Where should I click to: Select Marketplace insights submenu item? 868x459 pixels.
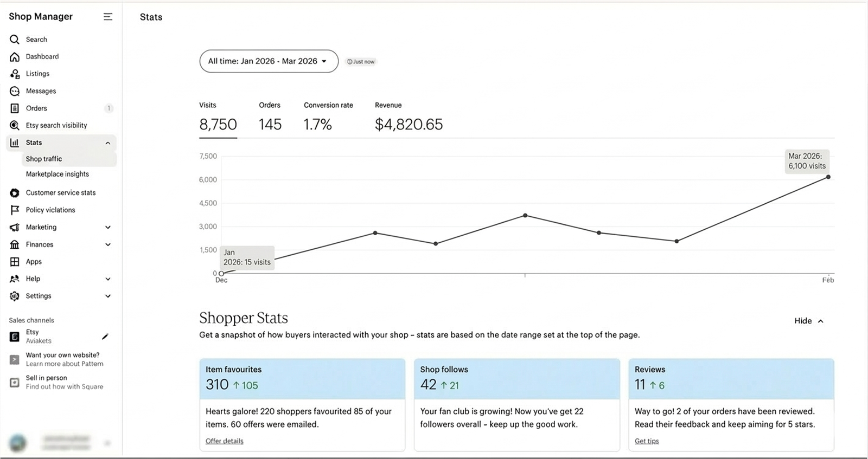[x=57, y=174]
